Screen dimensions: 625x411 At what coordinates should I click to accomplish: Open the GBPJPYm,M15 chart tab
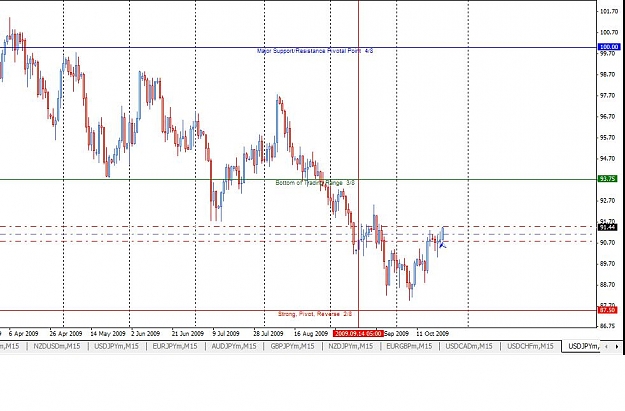click(x=293, y=346)
